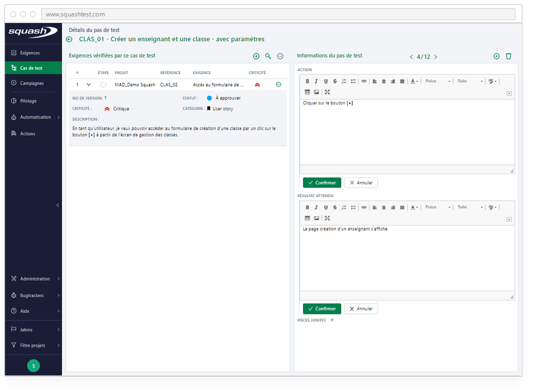Image resolution: width=539 pixels, height=392 pixels.
Task: Open text color dropdown in Résultat attendu editor
Action: coord(415,208)
